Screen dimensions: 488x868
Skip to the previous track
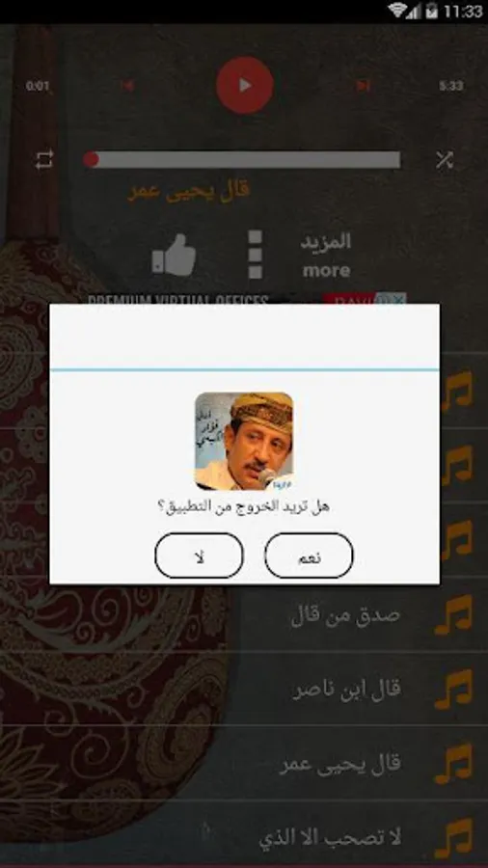click(x=127, y=85)
